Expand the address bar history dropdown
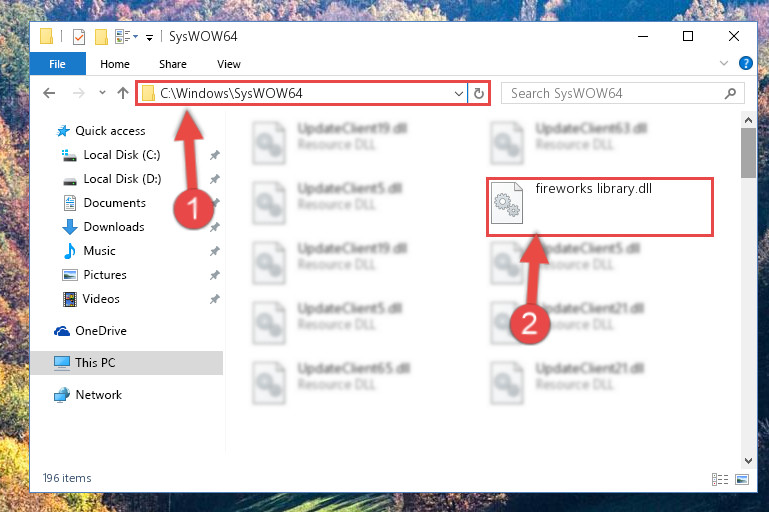 459,93
